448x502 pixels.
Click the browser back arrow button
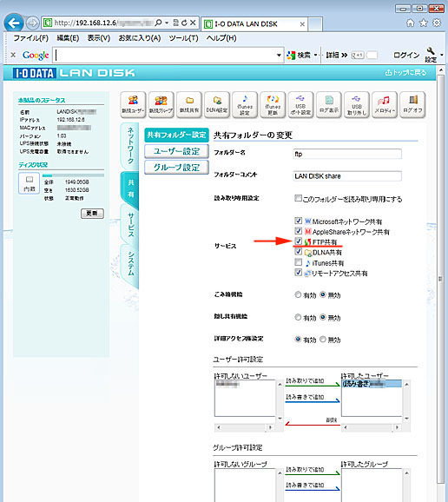point(14,23)
